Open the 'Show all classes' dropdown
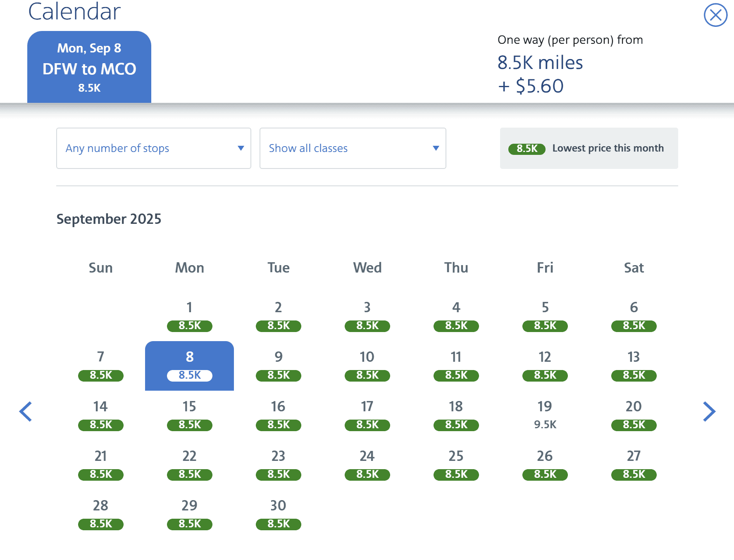The height and width of the screenshot is (560, 734). (x=352, y=148)
